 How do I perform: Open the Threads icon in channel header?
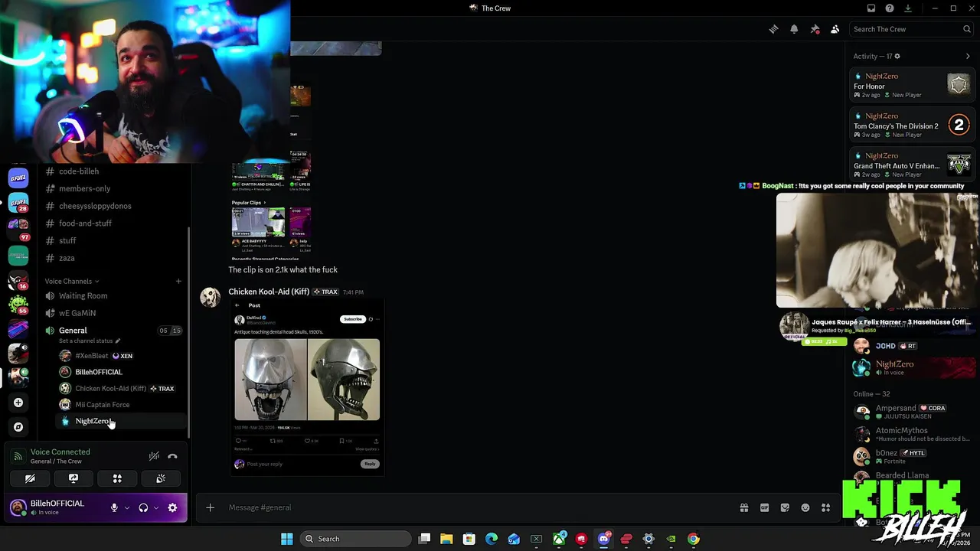(x=773, y=29)
